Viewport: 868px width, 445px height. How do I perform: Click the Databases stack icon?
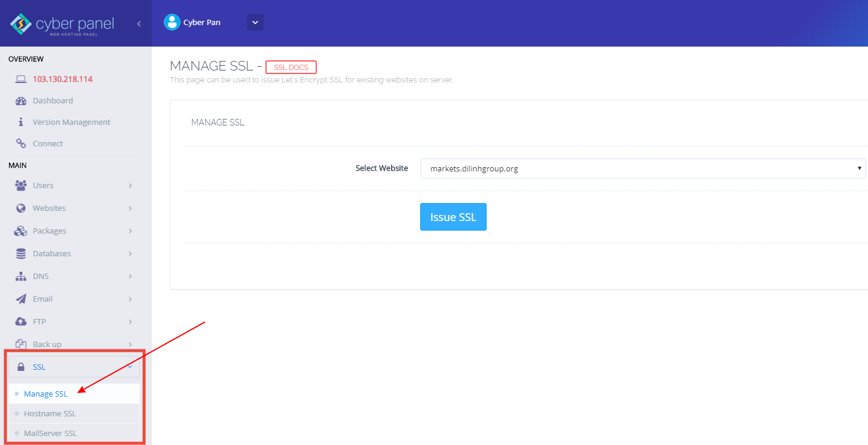click(21, 253)
